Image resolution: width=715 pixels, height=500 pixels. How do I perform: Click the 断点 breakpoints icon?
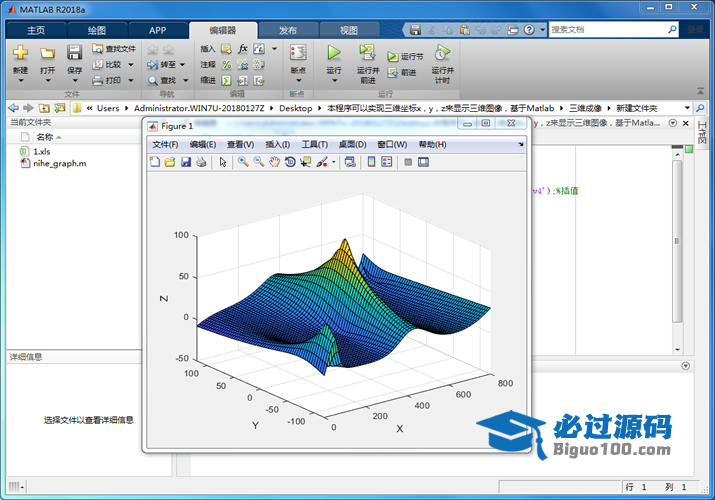[x=298, y=53]
